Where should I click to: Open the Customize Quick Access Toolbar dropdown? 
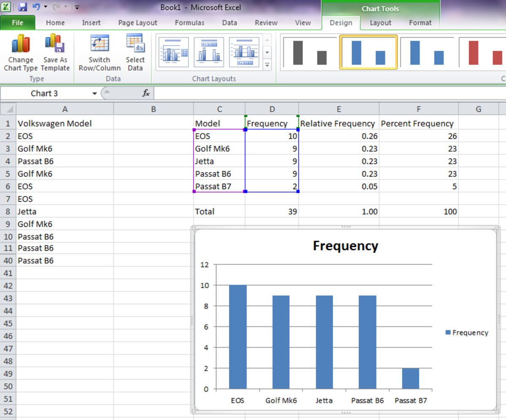[77, 7]
